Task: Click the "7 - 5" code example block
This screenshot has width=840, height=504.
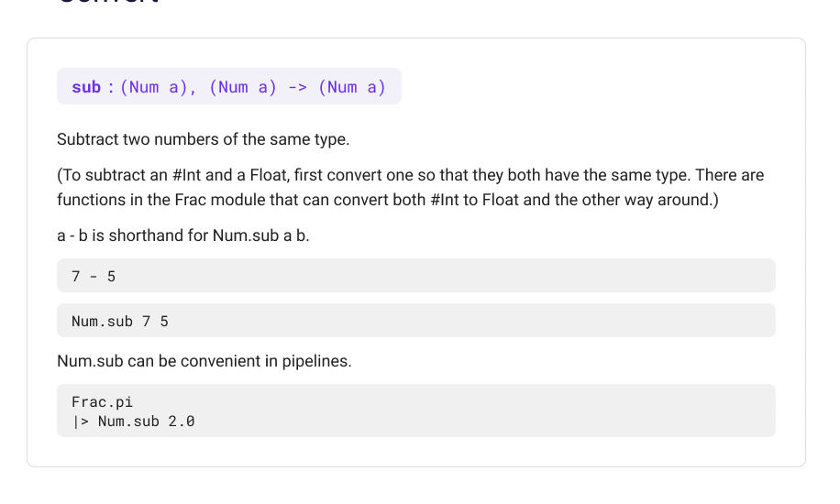Action: (415, 276)
